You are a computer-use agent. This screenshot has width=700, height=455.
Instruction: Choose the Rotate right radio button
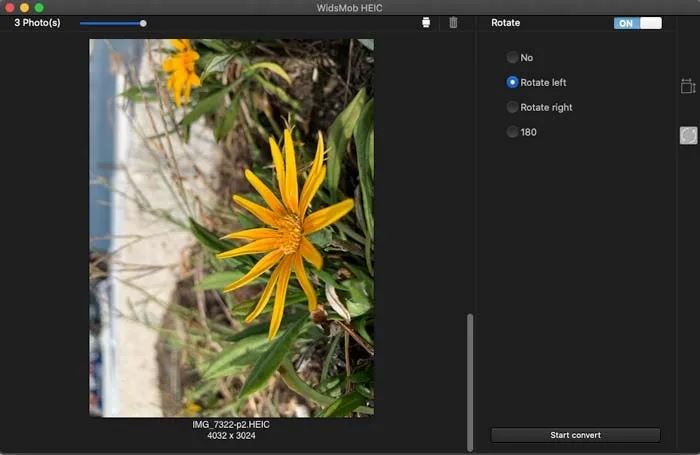point(512,107)
